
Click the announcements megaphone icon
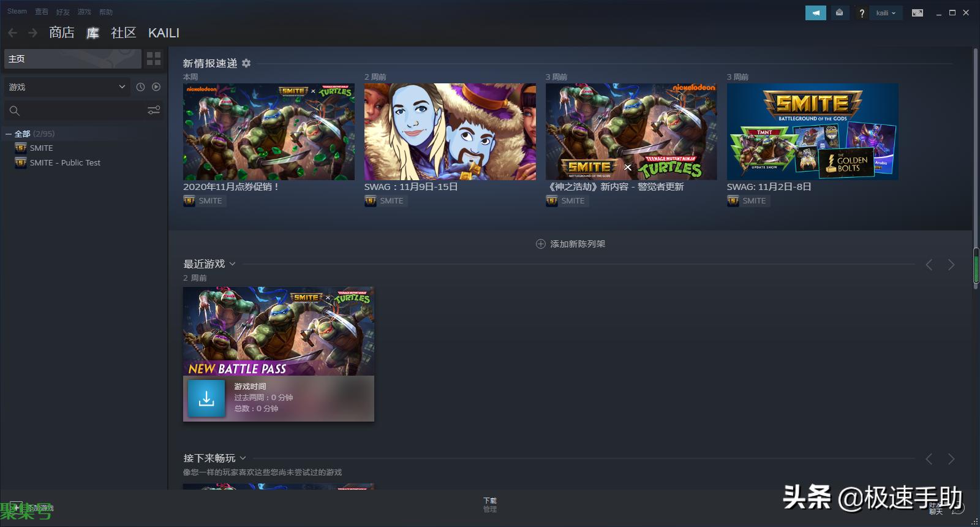click(x=815, y=13)
